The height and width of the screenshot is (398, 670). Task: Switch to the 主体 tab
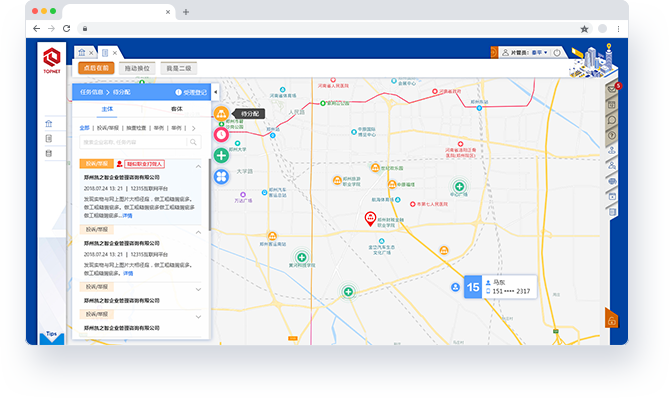pyautogui.click(x=107, y=109)
